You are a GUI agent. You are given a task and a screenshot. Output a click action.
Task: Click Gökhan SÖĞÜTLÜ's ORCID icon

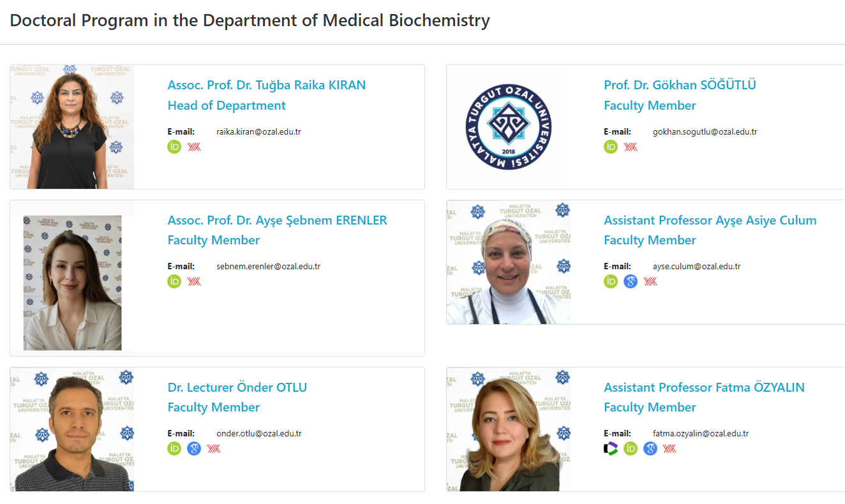tap(611, 147)
